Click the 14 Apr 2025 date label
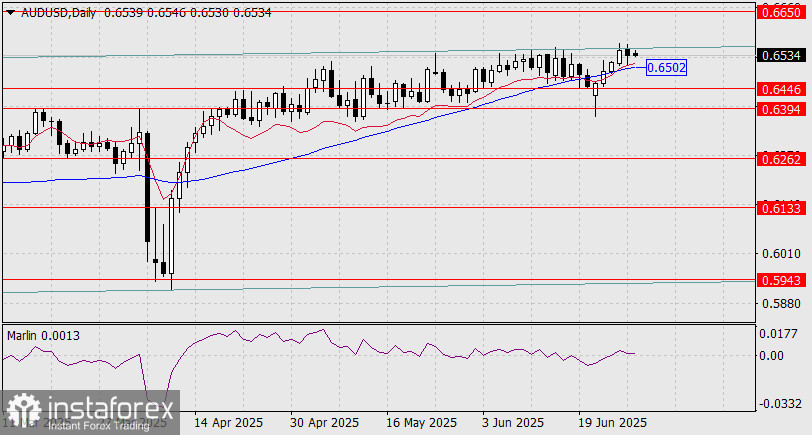Viewport: 812px width, 435px height. click(228, 423)
